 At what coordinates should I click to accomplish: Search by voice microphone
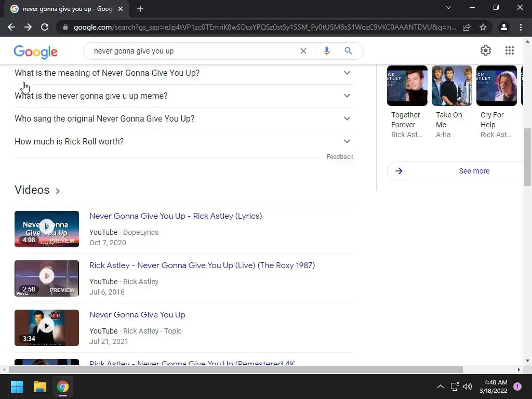point(326,51)
